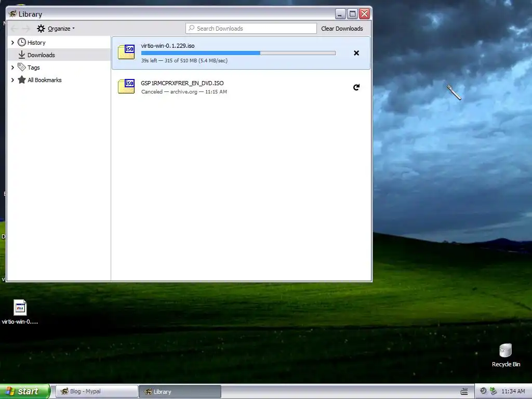Select History in the sidebar
Viewport: 532px width, 399px height.
[36, 43]
